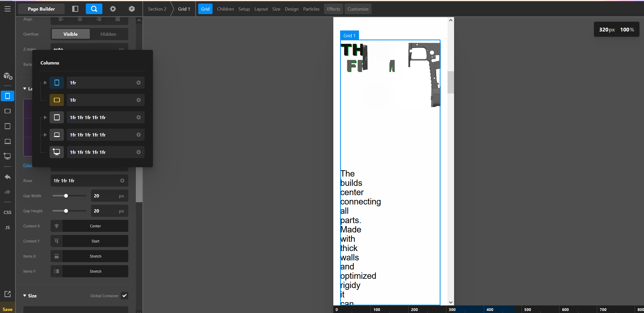Open the hamburger menu icon
The image size is (644, 313).
[x=8, y=9]
